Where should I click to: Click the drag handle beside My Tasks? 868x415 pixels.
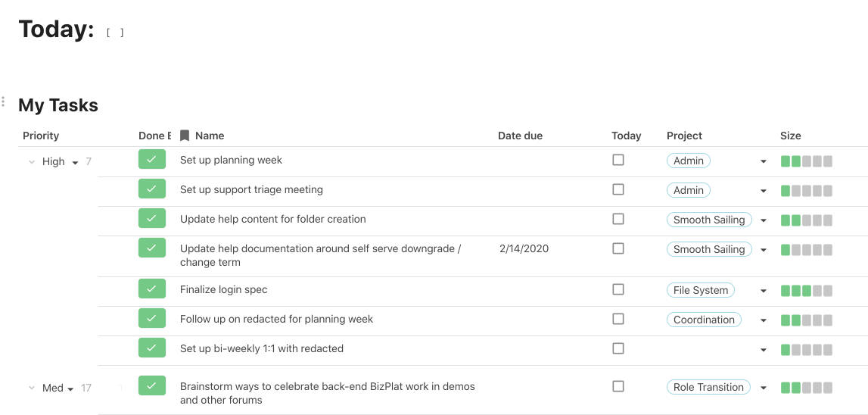(3, 101)
